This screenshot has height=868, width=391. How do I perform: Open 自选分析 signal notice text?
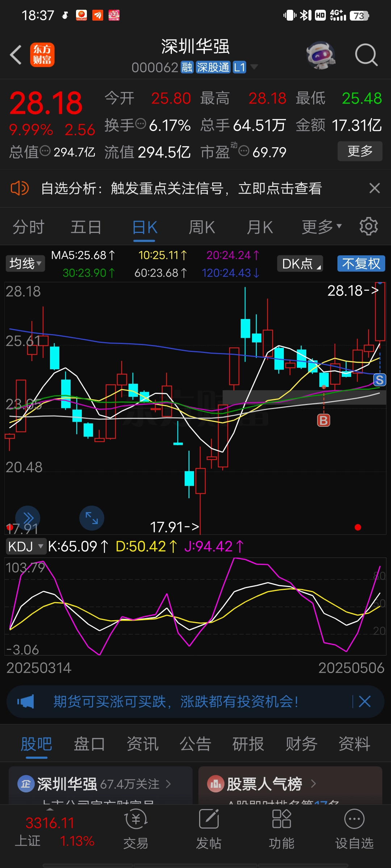click(181, 188)
